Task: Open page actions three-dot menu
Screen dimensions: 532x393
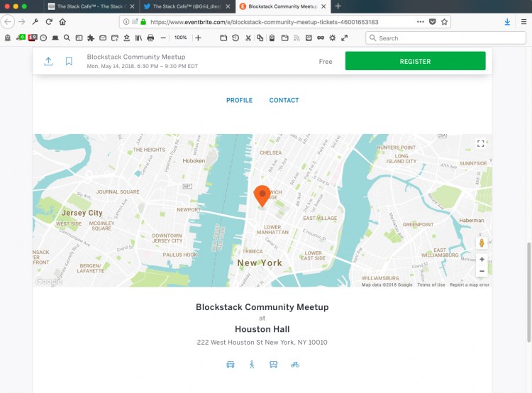Action: click(x=421, y=22)
